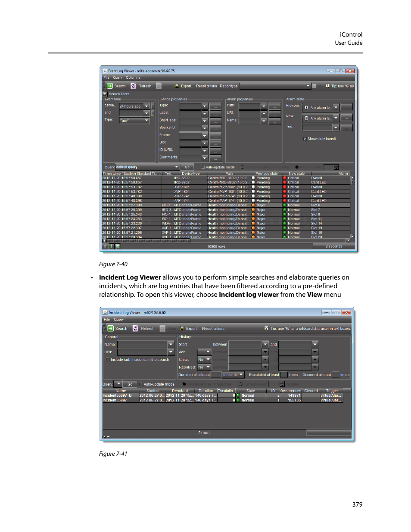Viewport: 411px width, 532px height.
Task: Click orange Major icon in Slot 6 row
Action: click(253, 205)
